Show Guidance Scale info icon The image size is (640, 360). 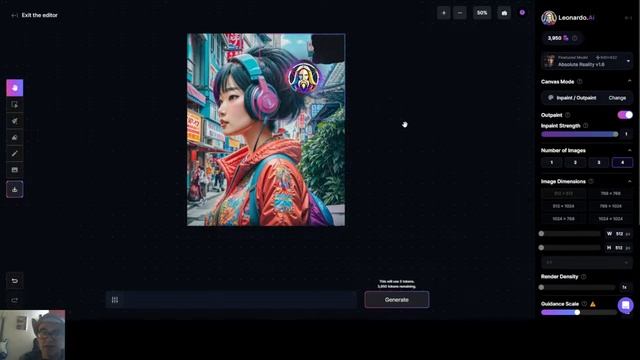tap(584, 304)
